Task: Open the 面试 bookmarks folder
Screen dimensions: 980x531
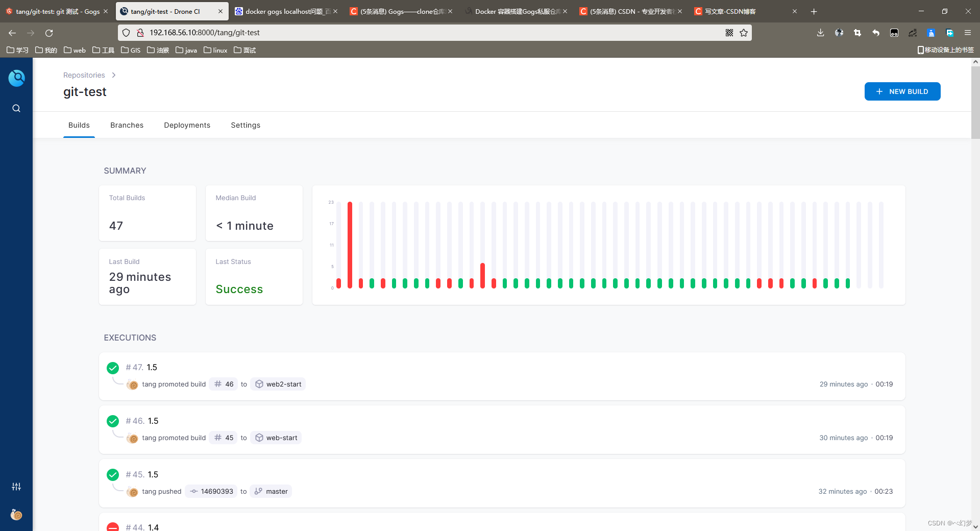Action: [245, 50]
